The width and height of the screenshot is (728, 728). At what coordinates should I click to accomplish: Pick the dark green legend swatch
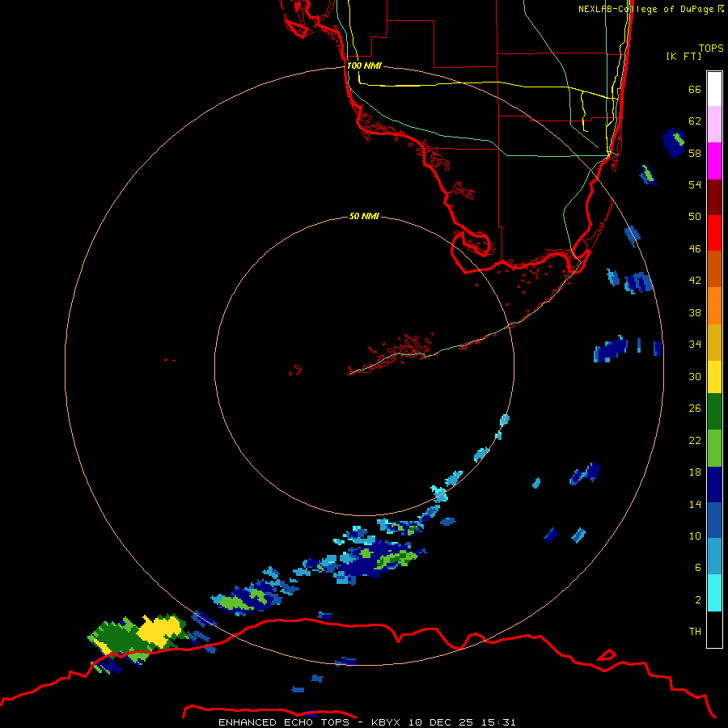[714, 412]
